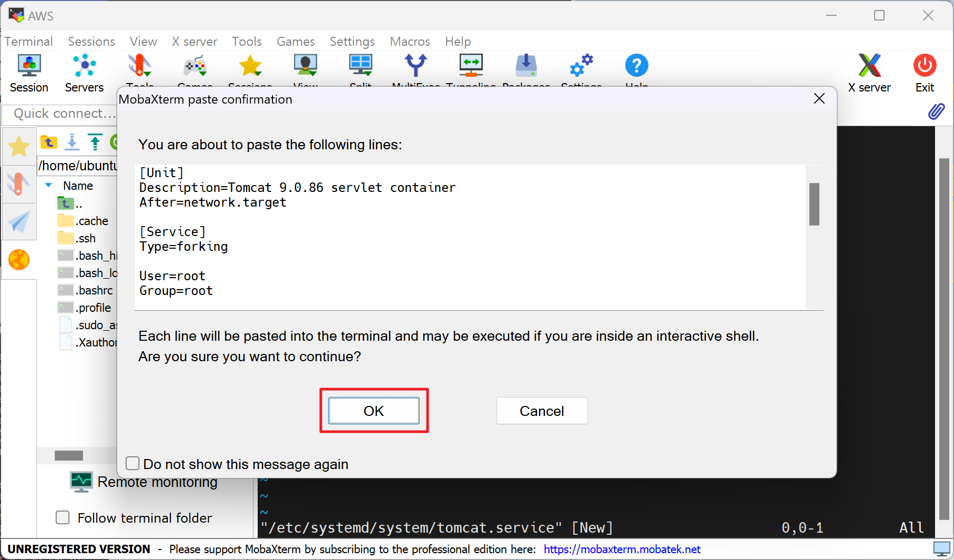The height and width of the screenshot is (560, 954).
Task: Confirm paste with the OK button
Action: [374, 411]
